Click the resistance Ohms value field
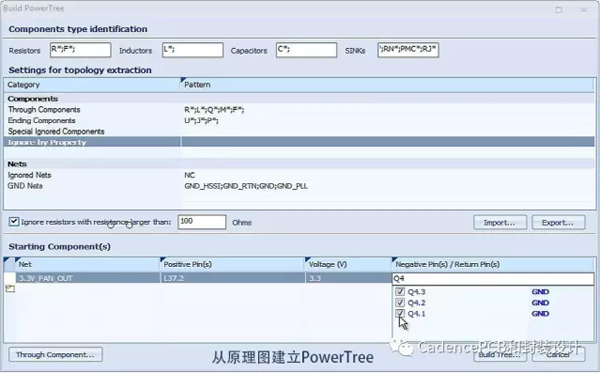Viewport: 600px width, 373px height. tap(202, 222)
